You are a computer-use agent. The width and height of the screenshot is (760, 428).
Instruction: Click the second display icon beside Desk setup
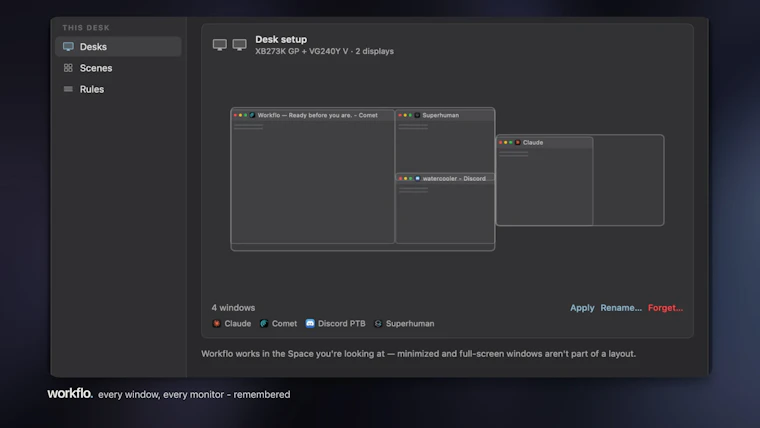(x=239, y=45)
